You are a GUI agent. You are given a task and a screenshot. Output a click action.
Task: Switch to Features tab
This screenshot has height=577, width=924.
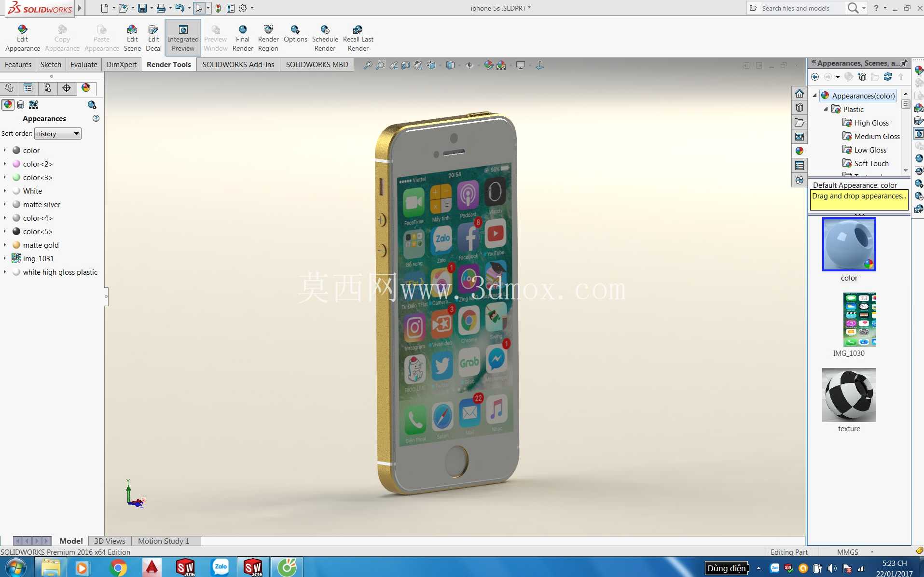pos(18,64)
